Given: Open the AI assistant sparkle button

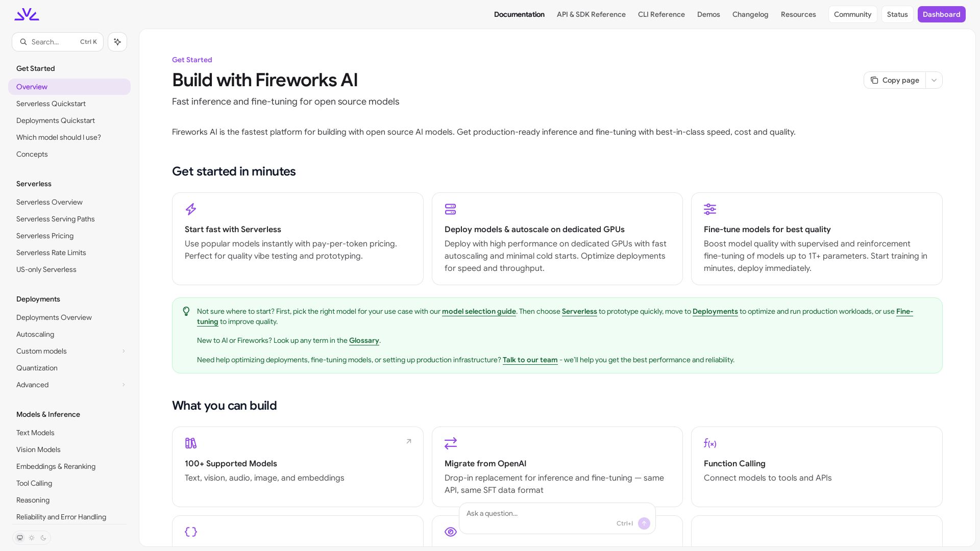Looking at the screenshot, I should [x=117, y=42].
